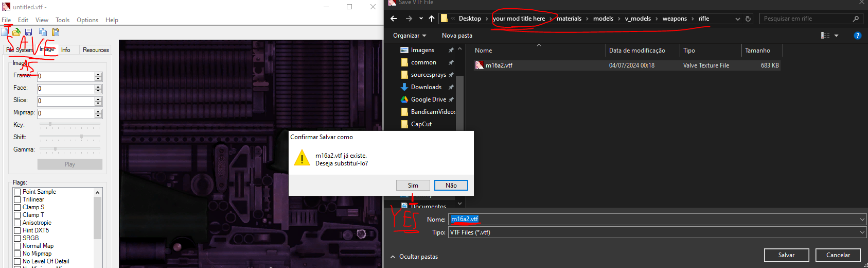This screenshot has width=868, height=268.
Task: Open the Nome filename dropdown arrow
Action: (x=862, y=220)
